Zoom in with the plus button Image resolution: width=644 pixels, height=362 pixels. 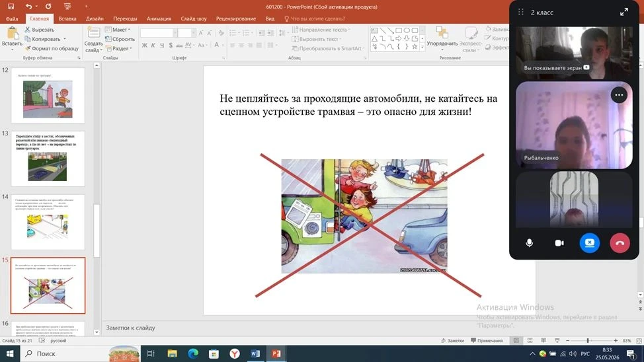616,341
